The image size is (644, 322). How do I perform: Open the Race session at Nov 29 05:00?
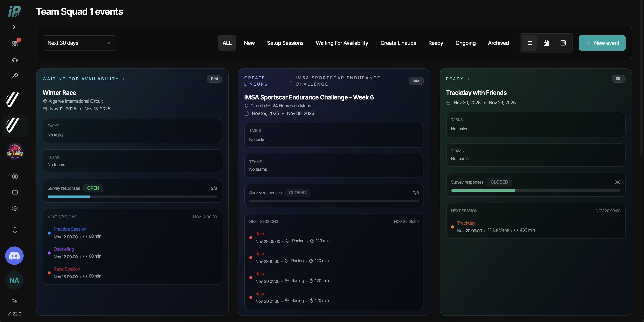(260, 234)
